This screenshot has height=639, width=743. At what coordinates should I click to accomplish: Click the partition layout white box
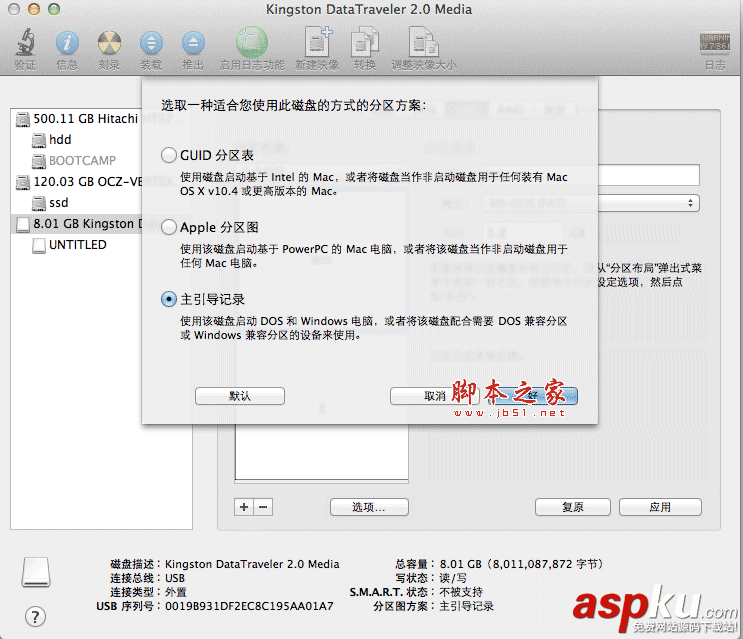point(322,452)
